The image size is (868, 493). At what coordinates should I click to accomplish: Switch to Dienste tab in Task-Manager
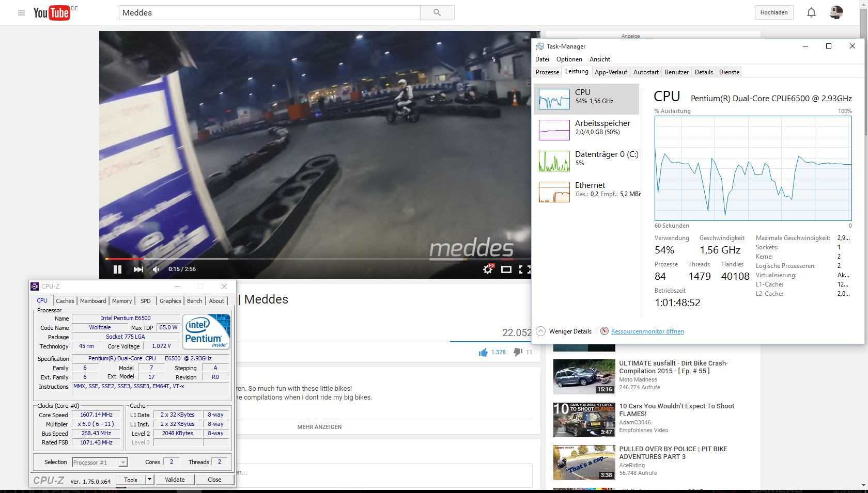coord(729,72)
